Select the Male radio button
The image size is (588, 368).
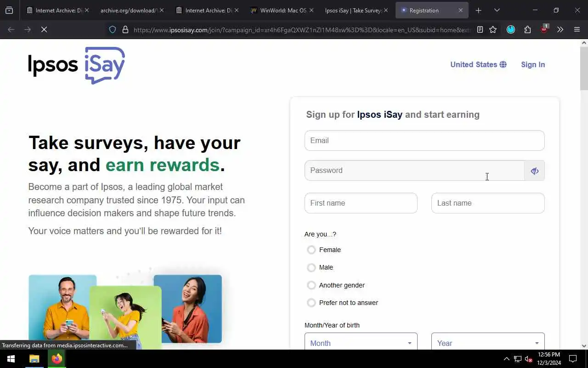[x=311, y=267]
